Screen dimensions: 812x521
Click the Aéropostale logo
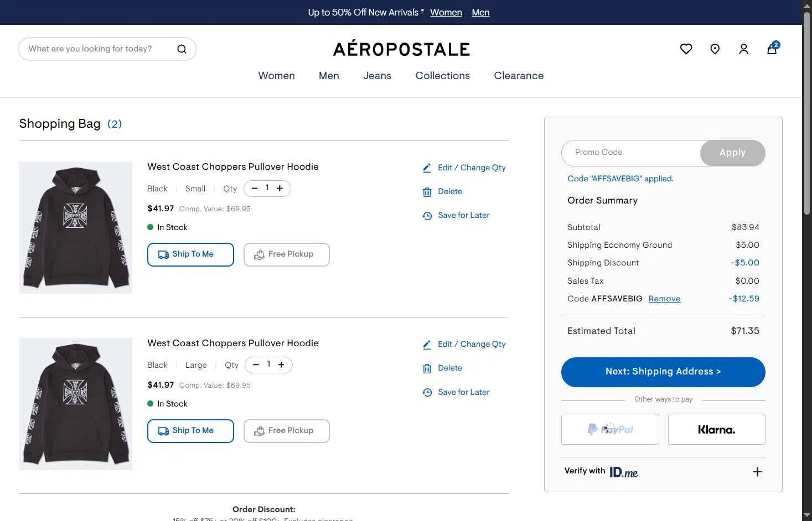tap(401, 49)
